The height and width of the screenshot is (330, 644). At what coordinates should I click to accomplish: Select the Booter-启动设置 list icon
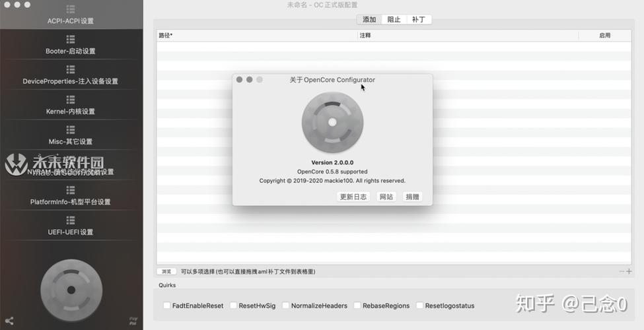71,39
